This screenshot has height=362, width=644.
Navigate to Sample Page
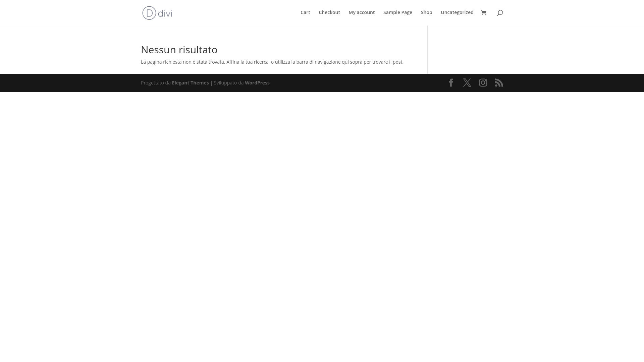point(398,12)
